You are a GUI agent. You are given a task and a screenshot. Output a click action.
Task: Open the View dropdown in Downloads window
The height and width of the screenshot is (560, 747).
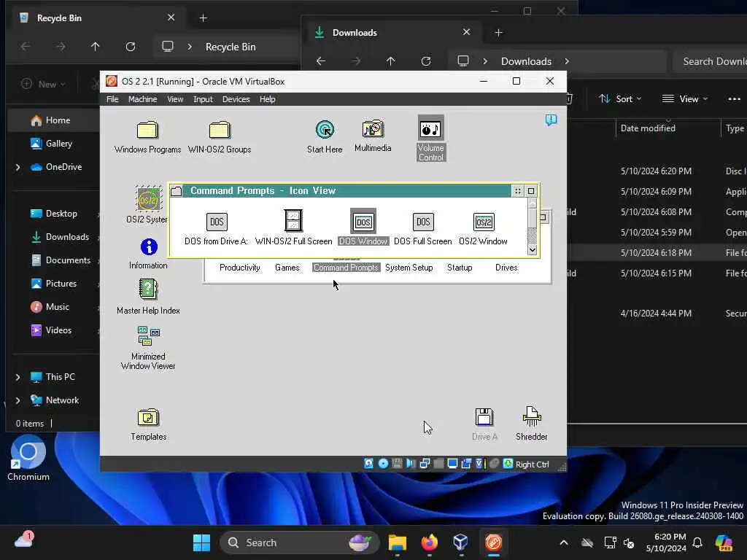[685, 99]
